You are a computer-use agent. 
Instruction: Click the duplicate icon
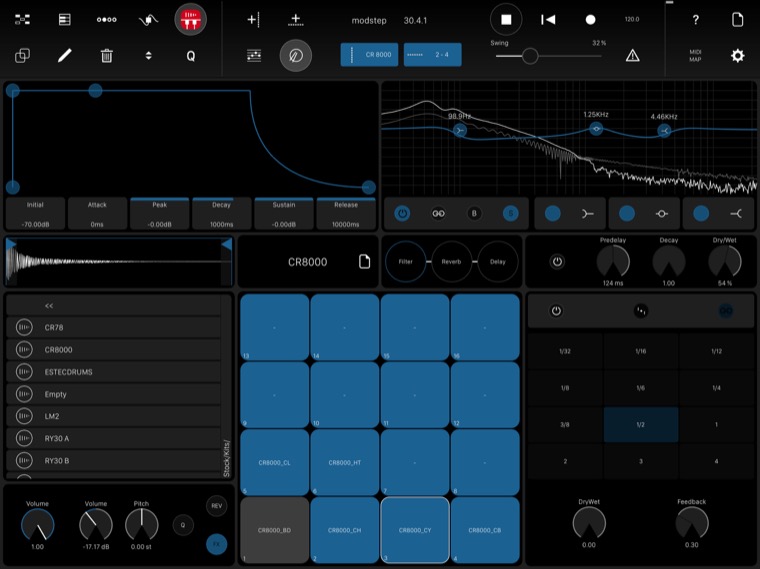(x=22, y=56)
